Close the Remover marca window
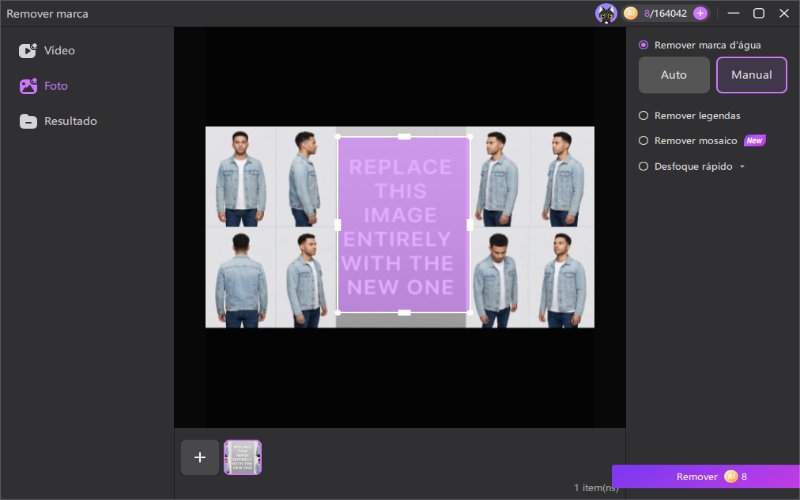The width and height of the screenshot is (800, 500). click(784, 13)
